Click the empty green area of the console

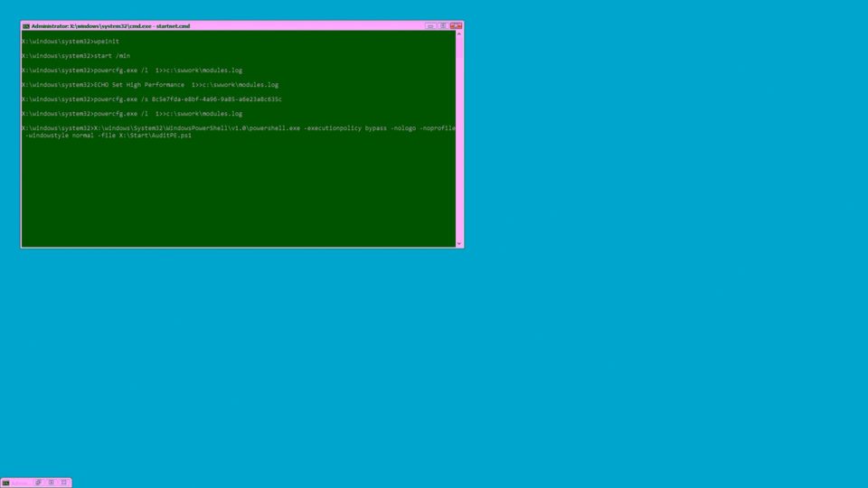[238, 193]
